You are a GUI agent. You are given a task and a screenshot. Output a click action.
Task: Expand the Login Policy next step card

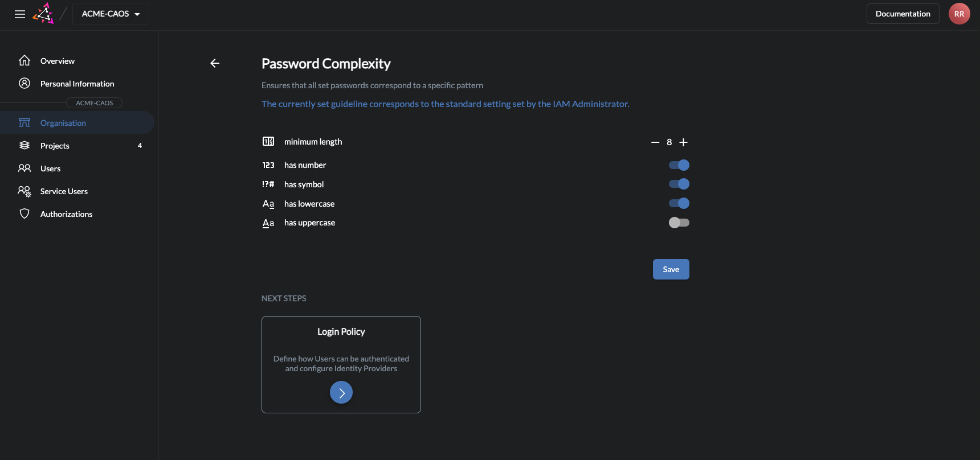click(x=341, y=392)
